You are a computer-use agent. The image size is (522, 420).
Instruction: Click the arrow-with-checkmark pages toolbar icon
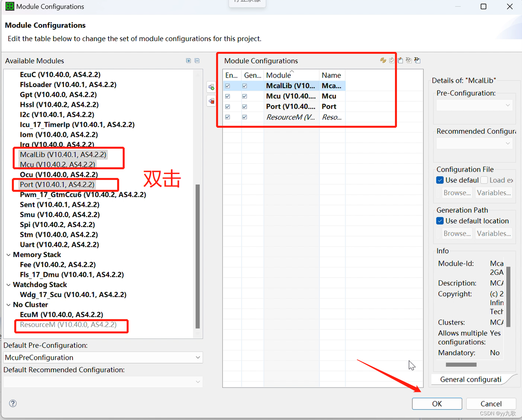409,60
